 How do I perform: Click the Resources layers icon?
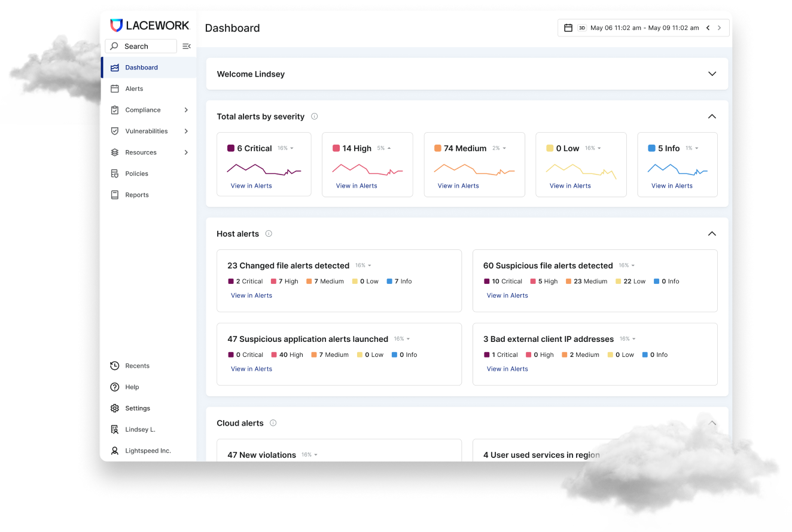pos(115,152)
